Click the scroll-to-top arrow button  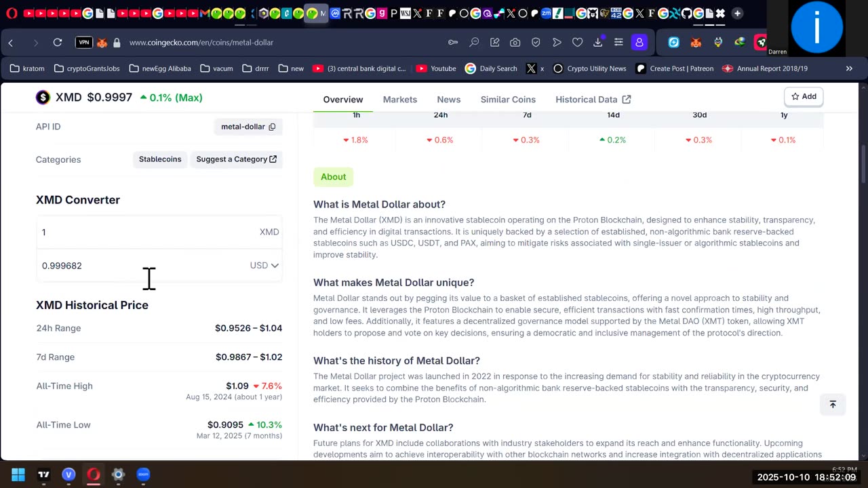833,404
